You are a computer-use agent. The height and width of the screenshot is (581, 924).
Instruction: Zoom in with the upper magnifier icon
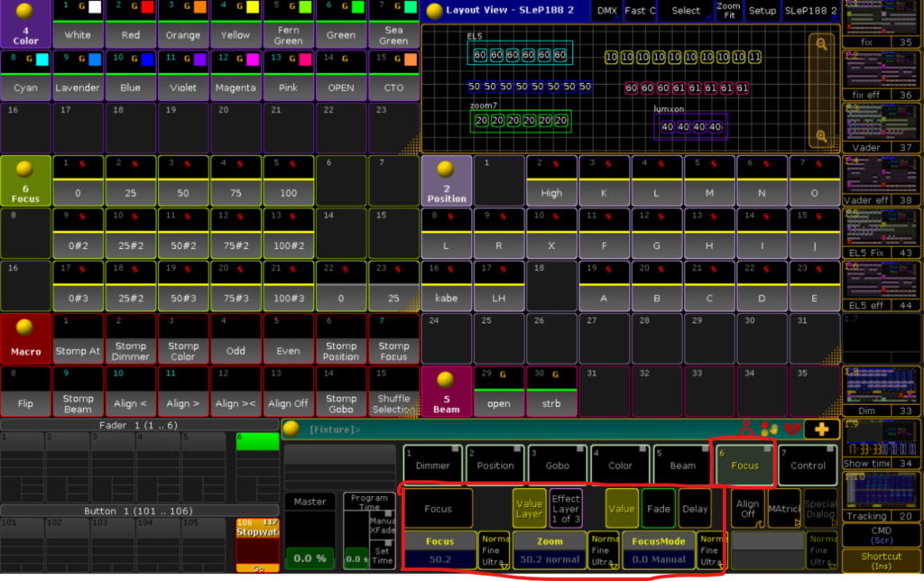click(822, 43)
